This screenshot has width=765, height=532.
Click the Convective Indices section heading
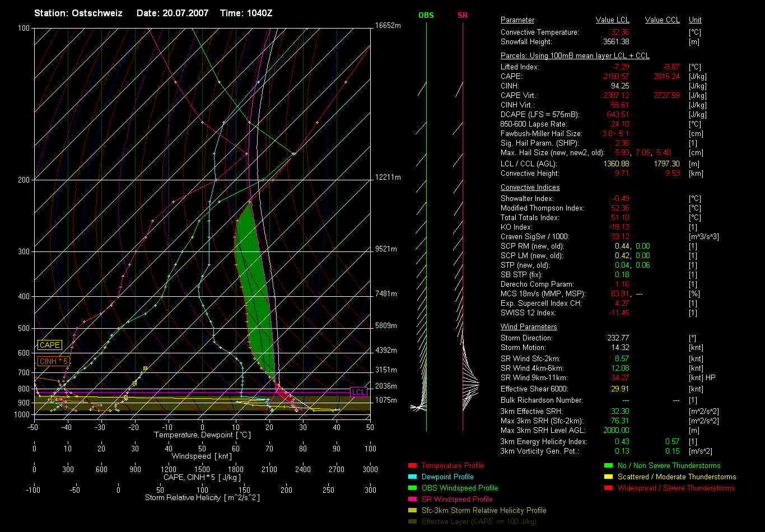pyautogui.click(x=530, y=188)
